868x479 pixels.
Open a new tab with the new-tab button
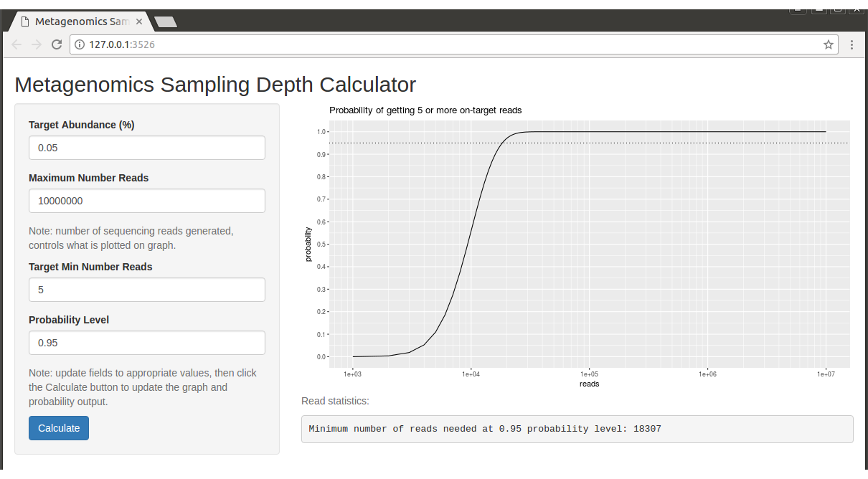coord(166,22)
